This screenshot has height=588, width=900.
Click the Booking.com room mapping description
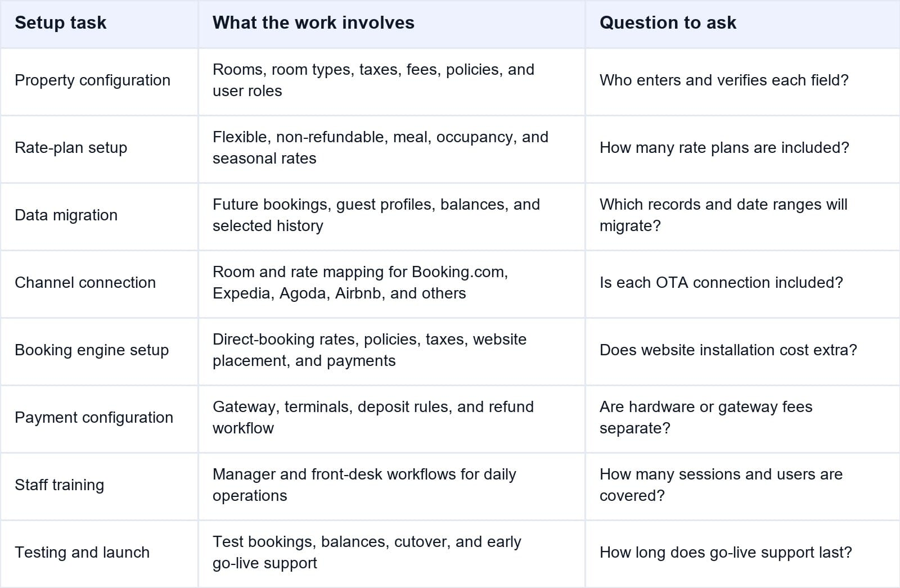click(360, 283)
